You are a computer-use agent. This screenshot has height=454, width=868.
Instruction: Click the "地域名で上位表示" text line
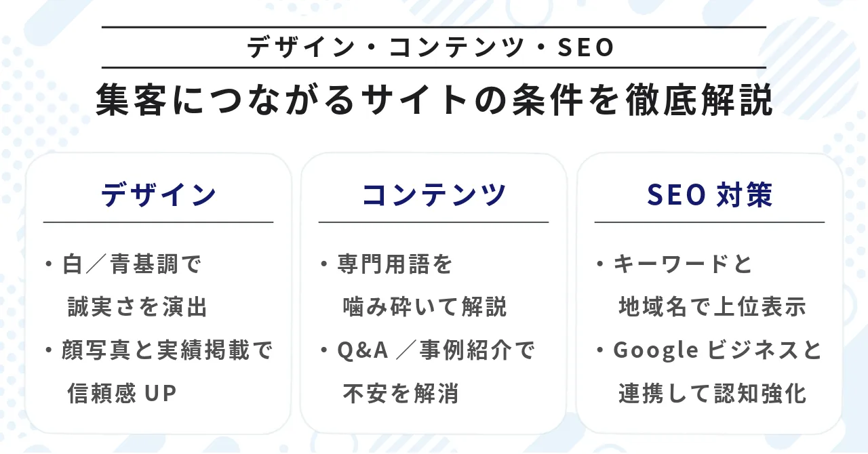click(712, 307)
